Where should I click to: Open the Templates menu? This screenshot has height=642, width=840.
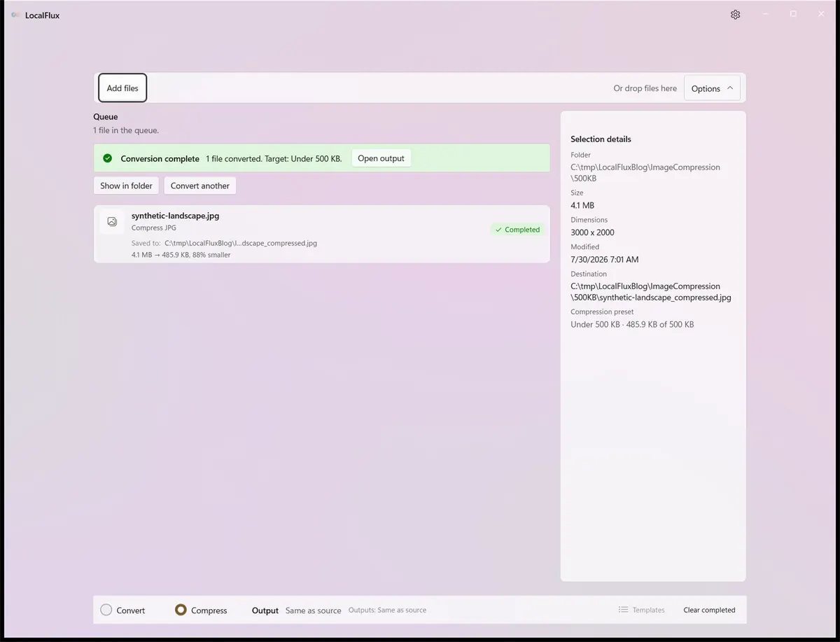(641, 610)
